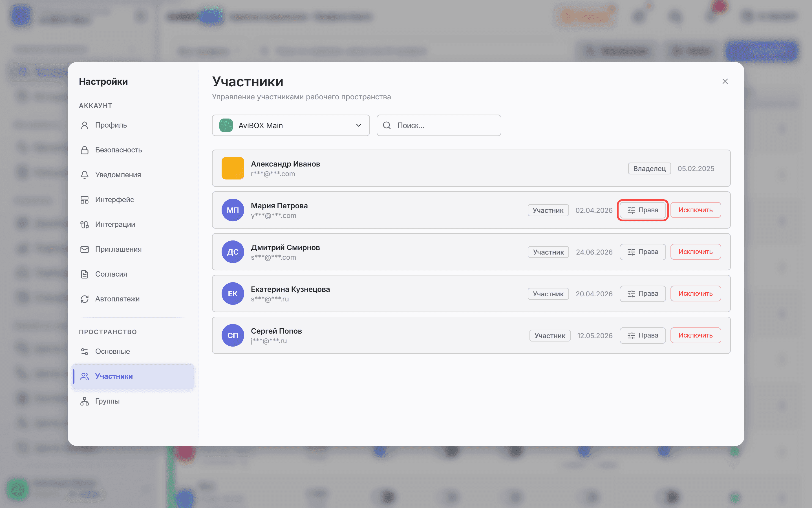Click the Участник badge for Сергей Попов
The image size is (812, 508).
550,336
